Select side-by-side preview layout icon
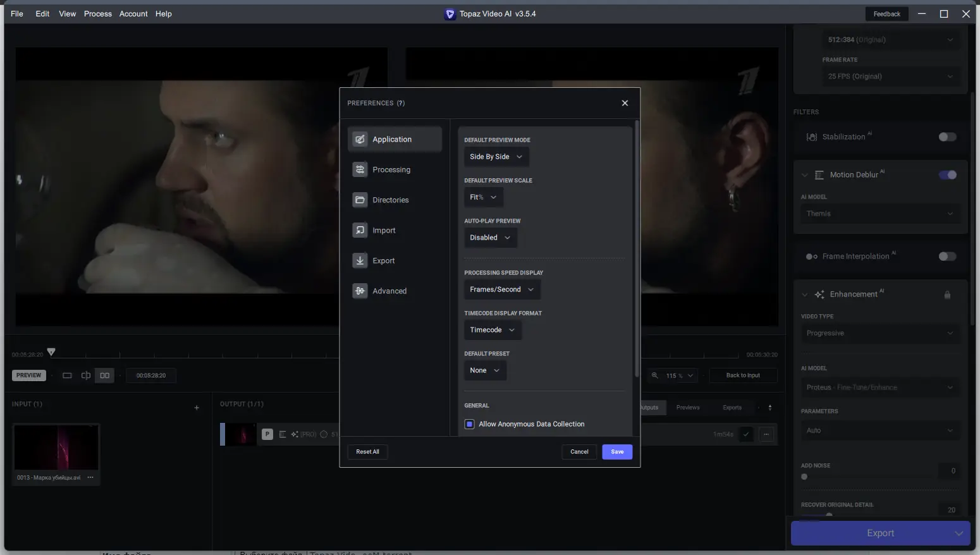Image resolution: width=980 pixels, height=555 pixels. 104,375
